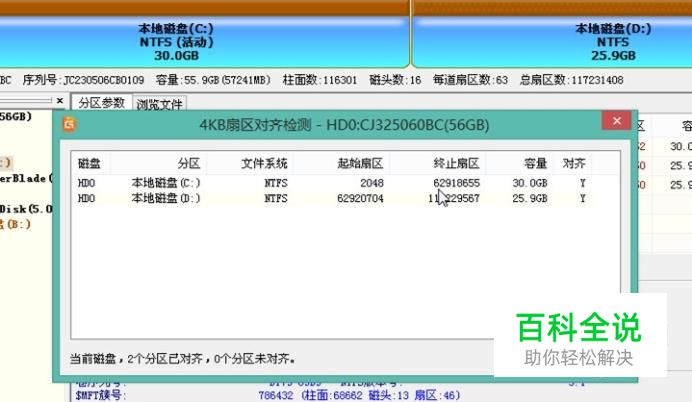Switch to the 分区参数 tab
This screenshot has width=692, height=402.
click(x=102, y=103)
